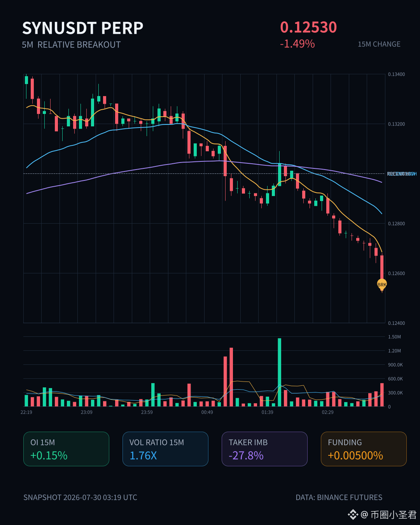Click the 23:09 time axis label
The height and width of the screenshot is (525, 420).
[x=87, y=412]
